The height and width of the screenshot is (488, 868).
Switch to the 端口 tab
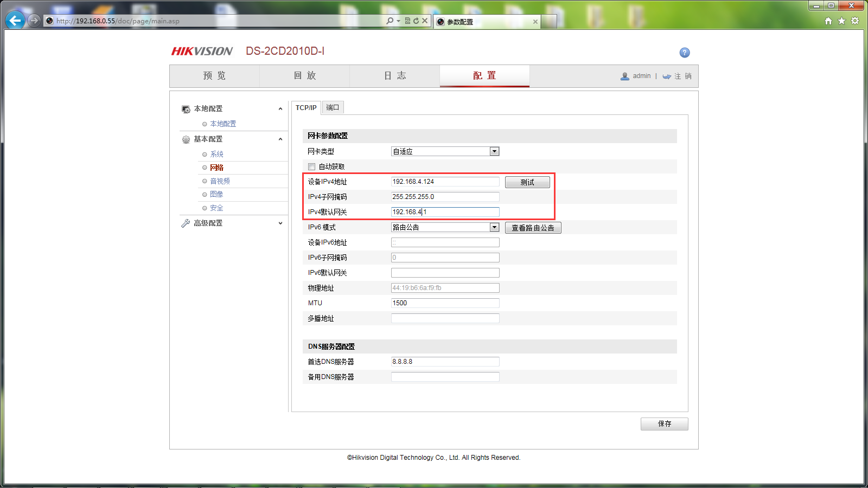pos(333,107)
